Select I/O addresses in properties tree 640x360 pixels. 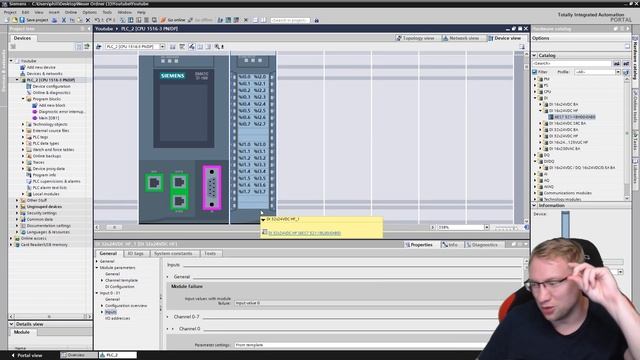(x=118, y=318)
